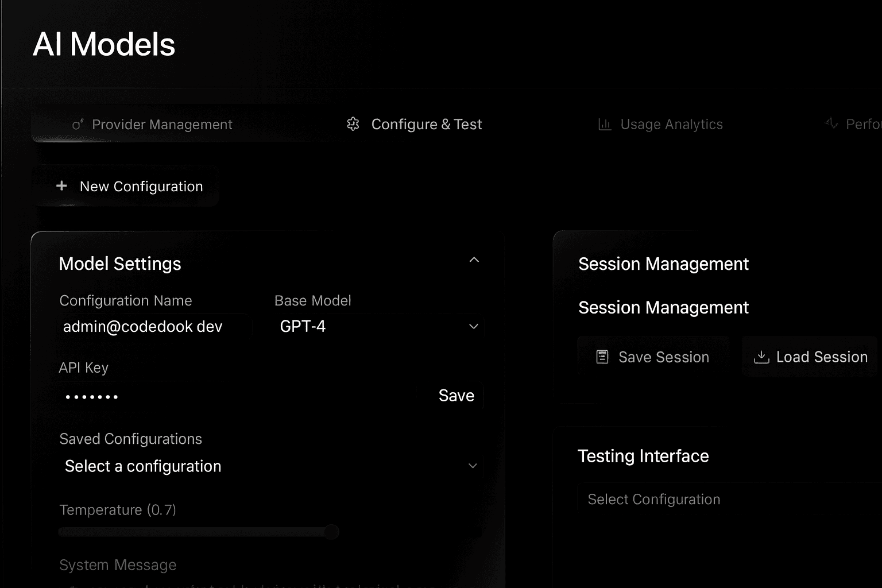Adjust the Temperature slider handle
The width and height of the screenshot is (882, 588).
click(331, 532)
